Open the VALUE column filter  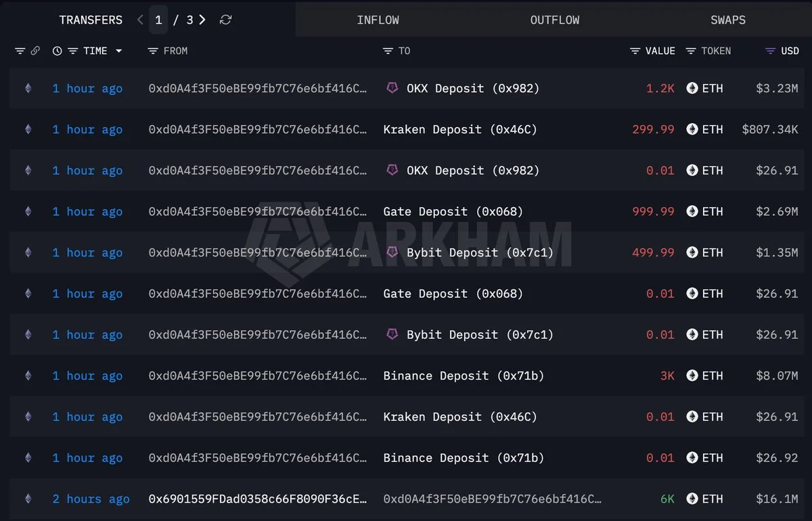point(635,51)
